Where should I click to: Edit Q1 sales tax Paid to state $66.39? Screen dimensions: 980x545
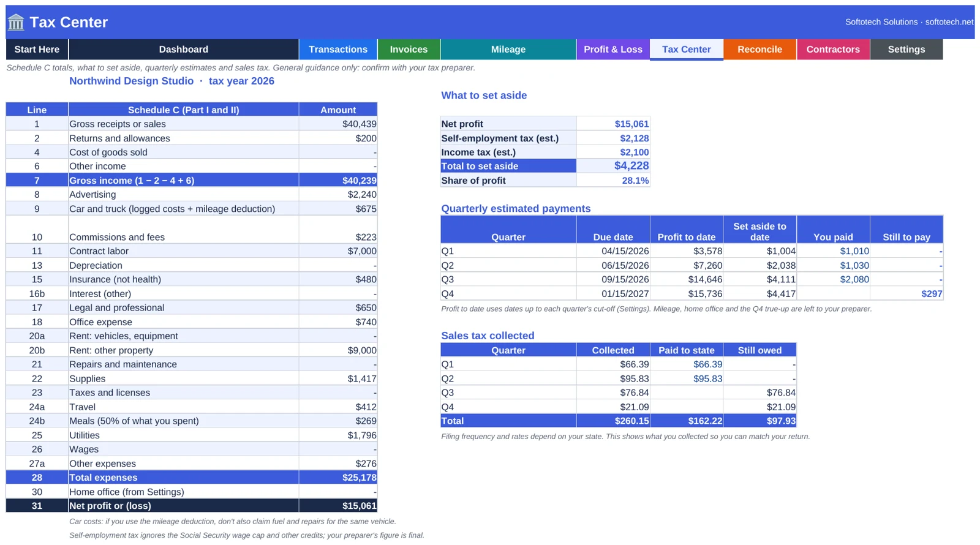click(x=687, y=364)
